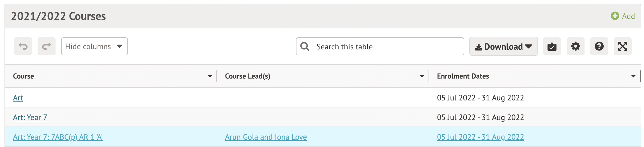
Task: Open table settings gear icon
Action: pyautogui.click(x=575, y=46)
